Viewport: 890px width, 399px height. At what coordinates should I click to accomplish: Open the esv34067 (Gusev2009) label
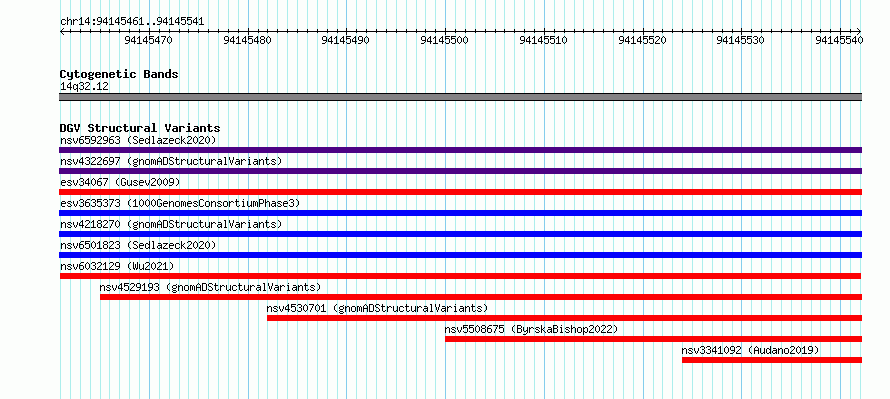coord(120,182)
